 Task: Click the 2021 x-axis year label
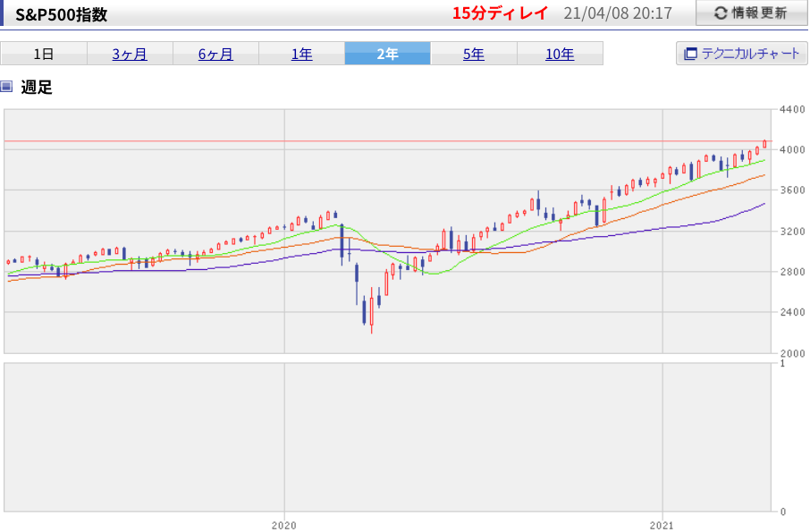pos(662,525)
